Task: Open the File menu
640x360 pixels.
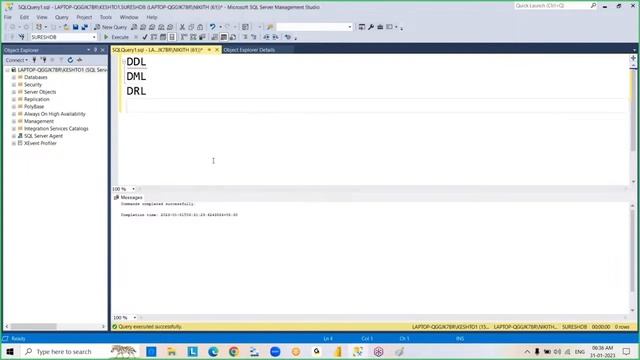Action: (8, 17)
